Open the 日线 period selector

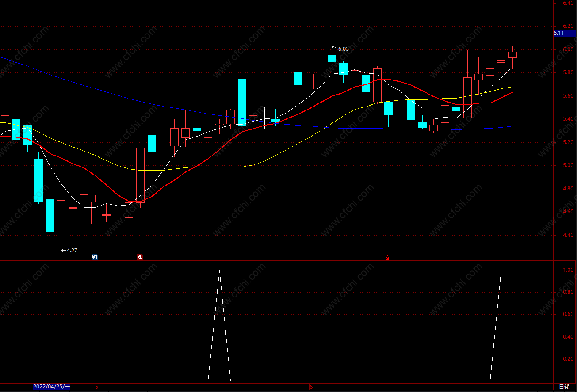[564, 387]
